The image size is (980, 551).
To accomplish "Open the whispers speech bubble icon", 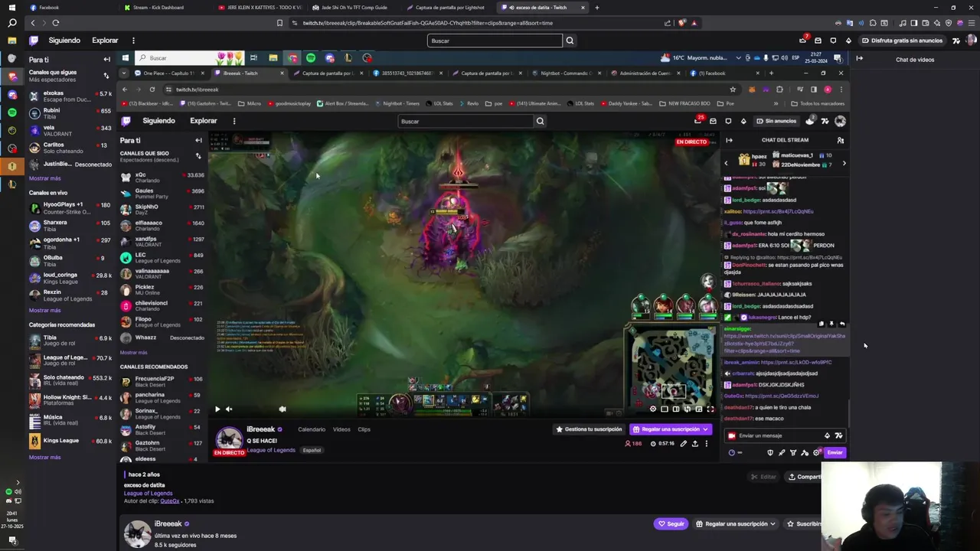I will pyautogui.click(x=833, y=41).
